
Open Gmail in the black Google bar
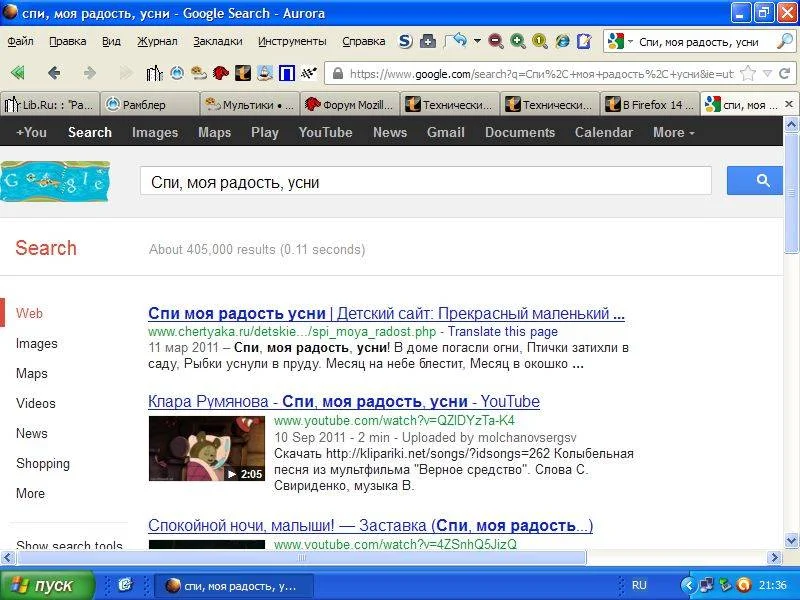click(446, 132)
